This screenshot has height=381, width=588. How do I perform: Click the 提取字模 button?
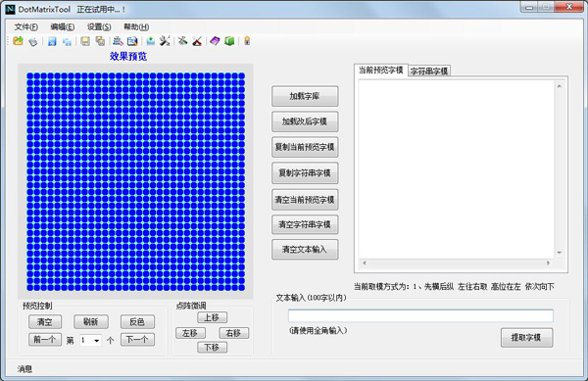(526, 338)
